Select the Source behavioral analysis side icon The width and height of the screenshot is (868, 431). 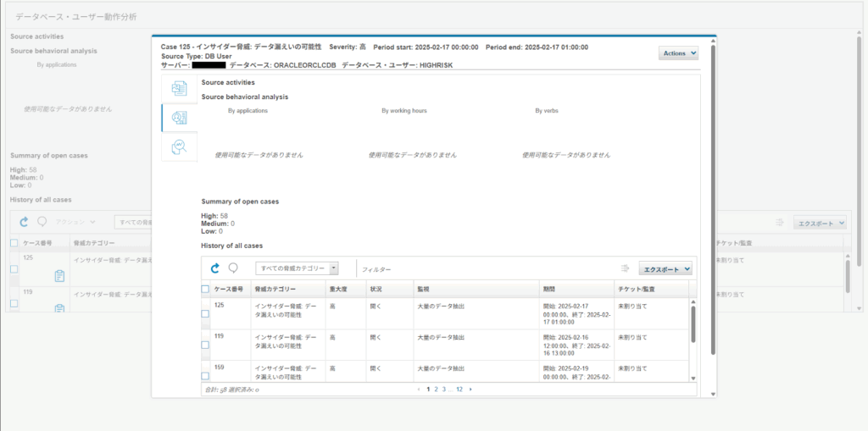point(180,118)
